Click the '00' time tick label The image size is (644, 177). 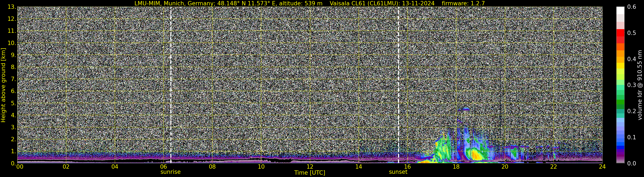coord(20,167)
